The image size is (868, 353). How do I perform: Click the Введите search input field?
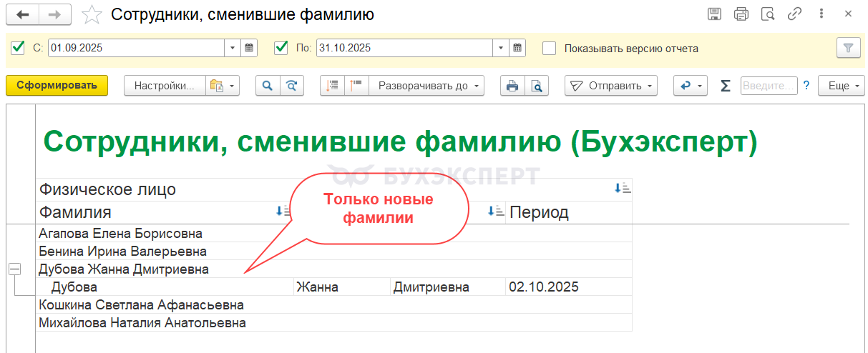[x=769, y=86]
